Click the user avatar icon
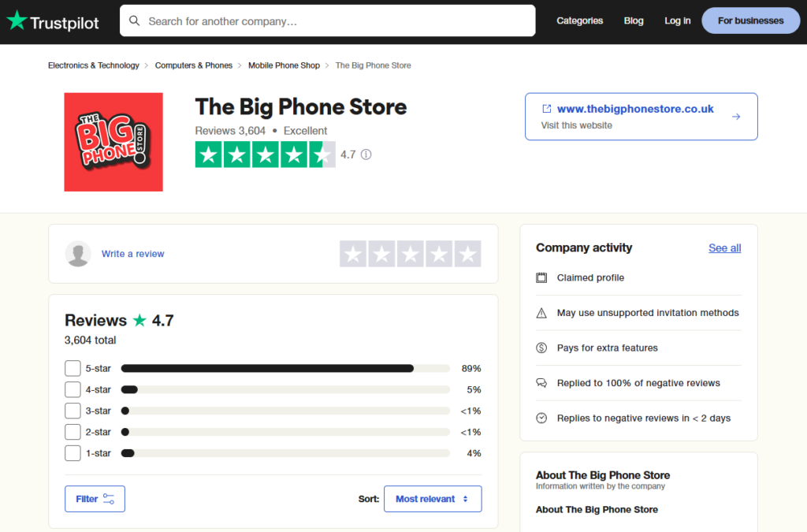807x532 pixels. pyautogui.click(x=78, y=254)
